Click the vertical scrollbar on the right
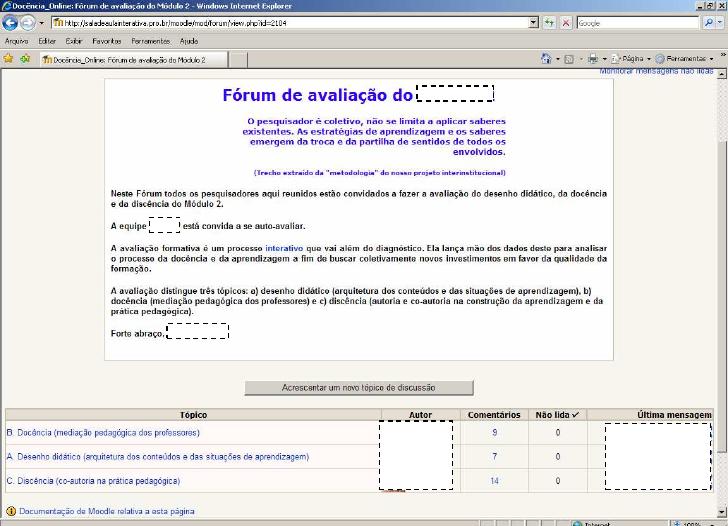 [x=721, y=300]
